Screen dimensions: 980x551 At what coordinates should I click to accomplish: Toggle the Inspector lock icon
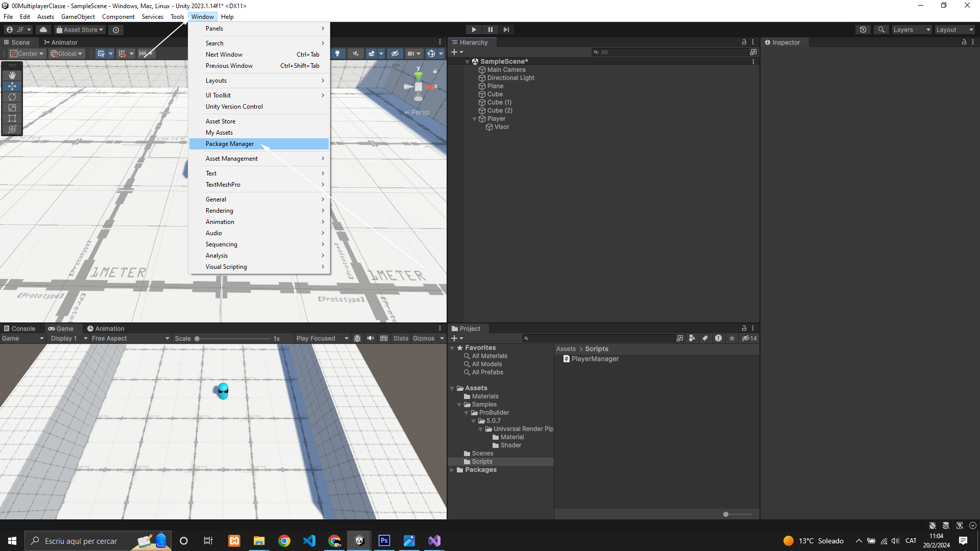coord(964,42)
